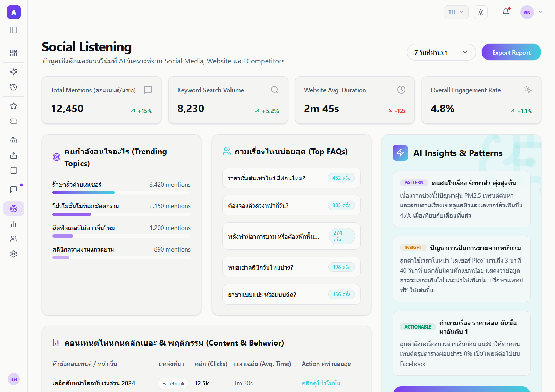Open the sparkle AI icon in sidebar
Image resolution: width=555 pixels, height=392 pixels.
(14, 72)
